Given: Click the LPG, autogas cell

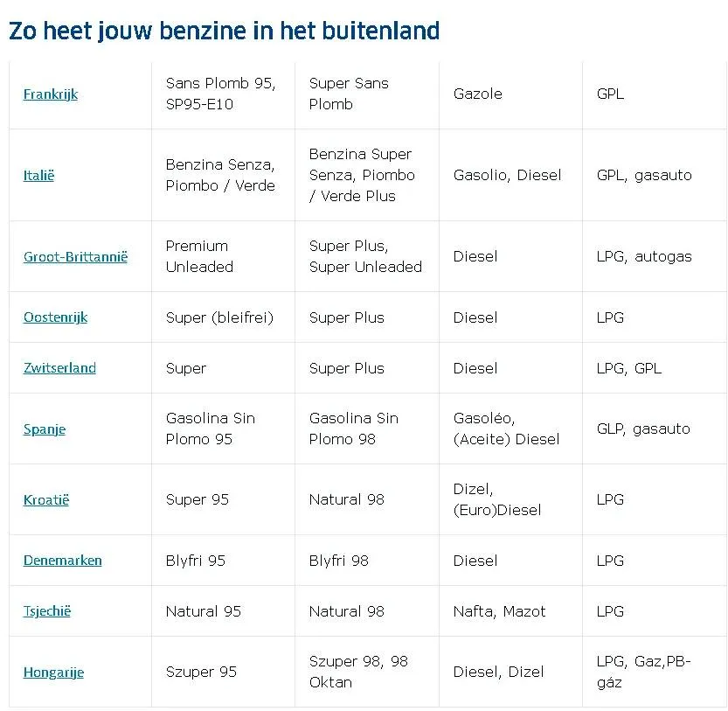Looking at the screenshot, I should coord(655,256).
